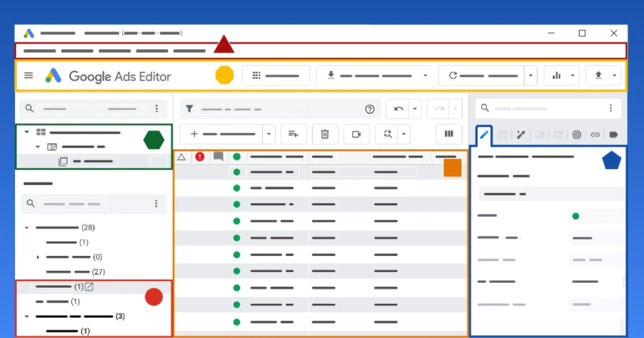Open the help question mark icon

pyautogui.click(x=370, y=109)
